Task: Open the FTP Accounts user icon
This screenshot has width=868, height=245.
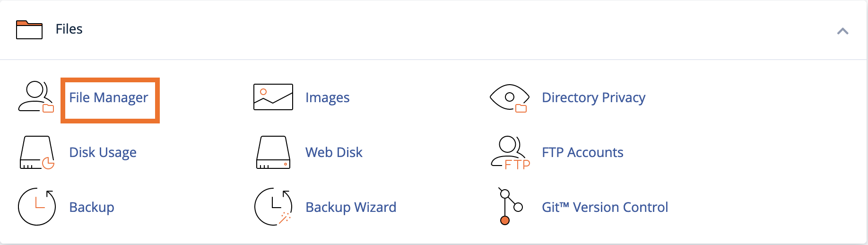Action: point(510,152)
